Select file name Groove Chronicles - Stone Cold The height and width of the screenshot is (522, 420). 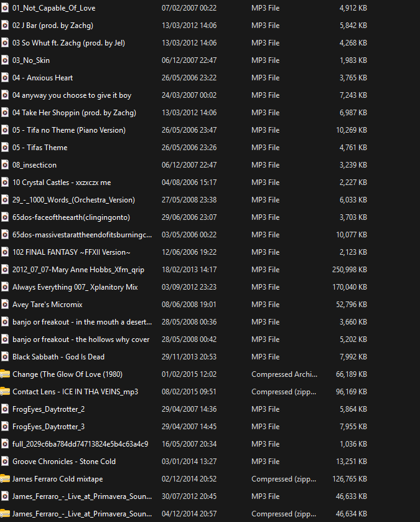coord(64,462)
